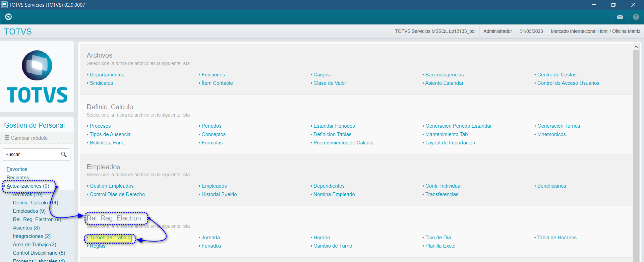Click the scrollbar up arrow
The image size is (644, 262).
click(636, 47)
